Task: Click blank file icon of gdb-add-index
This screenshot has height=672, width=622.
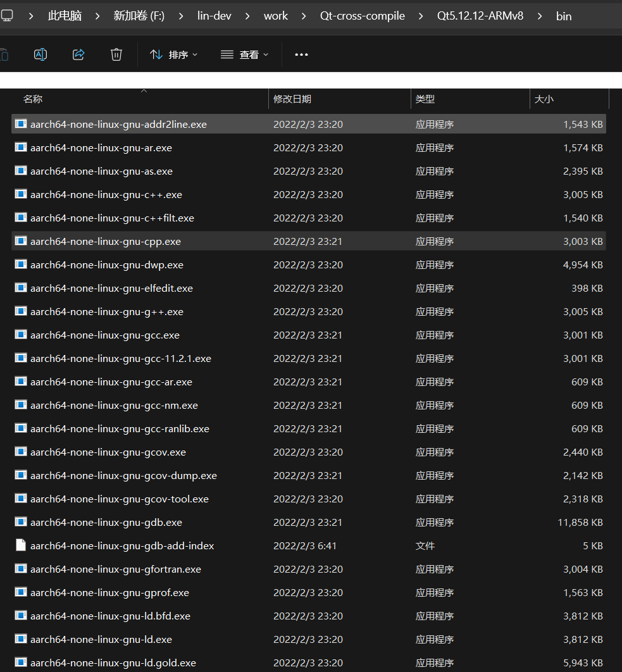Action: (21, 545)
